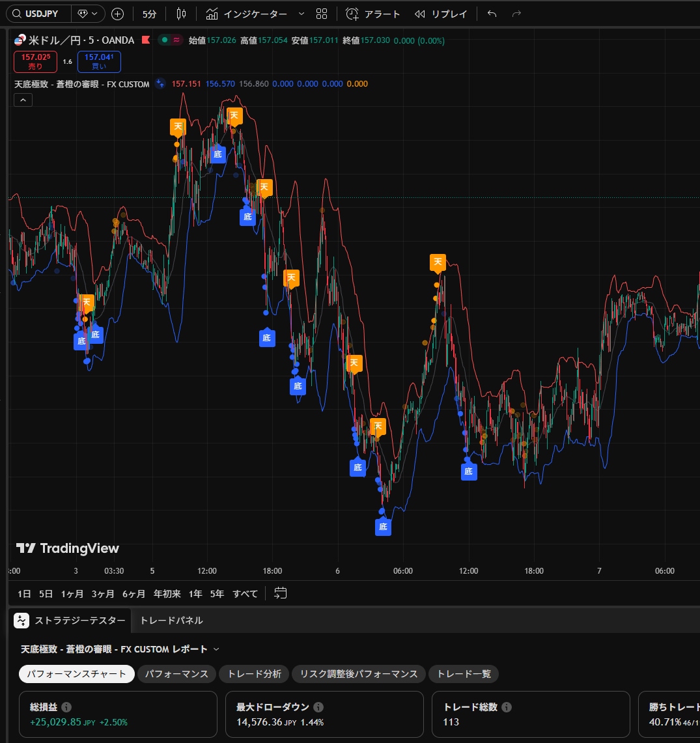Select the 1日 time range
700x743 pixels.
pyautogui.click(x=24, y=594)
